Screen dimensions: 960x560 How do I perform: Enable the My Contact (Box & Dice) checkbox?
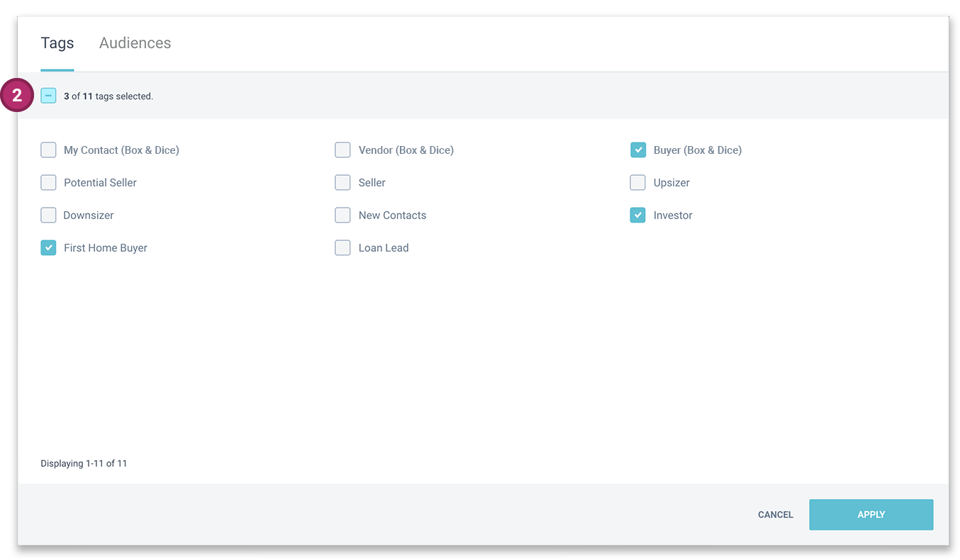click(48, 150)
